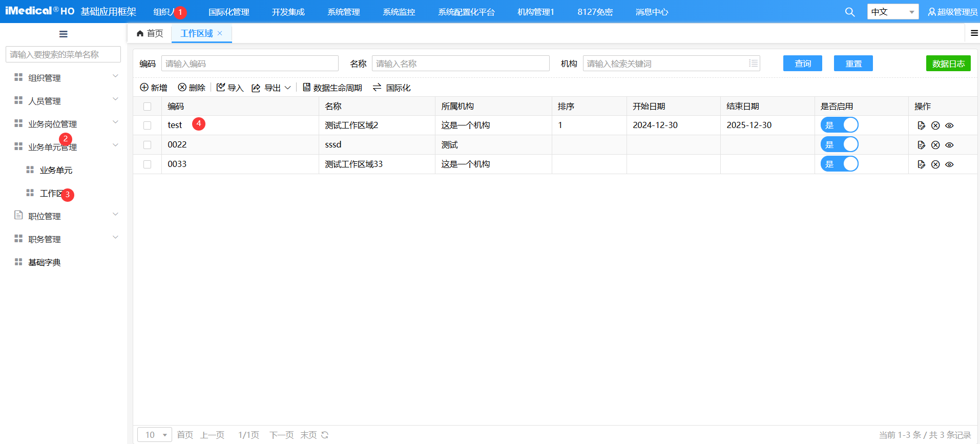980x444 pixels.
Task: Check the checkbox for row 0022
Action: 148,145
